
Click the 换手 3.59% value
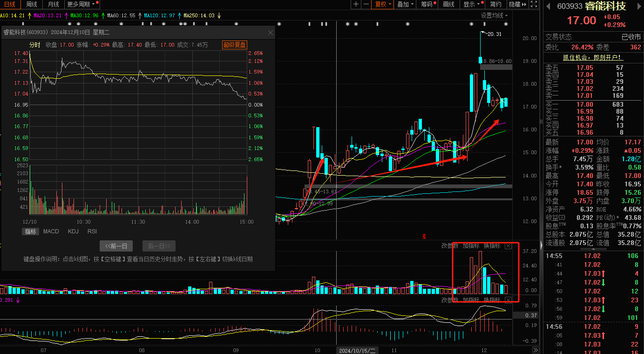click(584, 167)
